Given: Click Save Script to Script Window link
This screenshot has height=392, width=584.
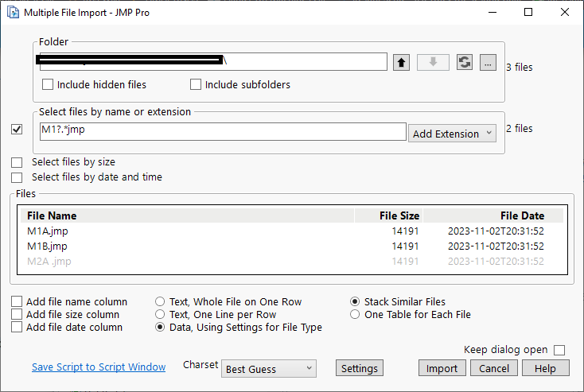Looking at the screenshot, I should point(99,367).
